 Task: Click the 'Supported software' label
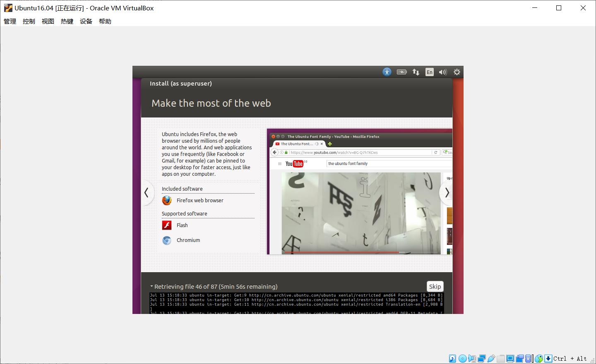click(185, 213)
